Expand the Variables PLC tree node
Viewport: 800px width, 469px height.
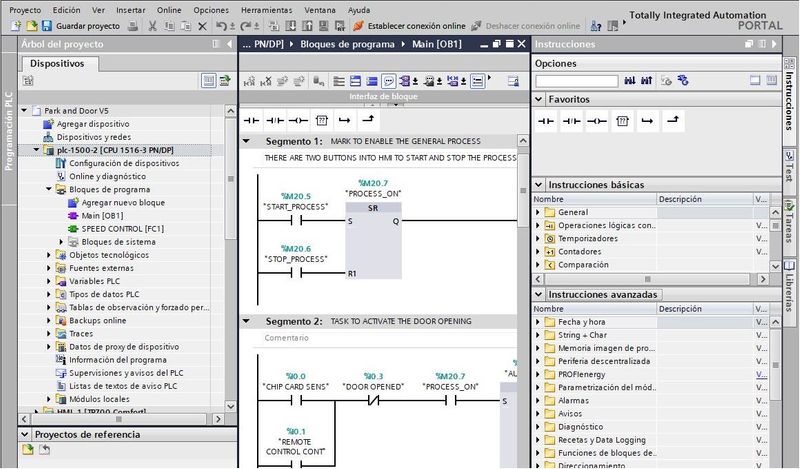tap(49, 281)
